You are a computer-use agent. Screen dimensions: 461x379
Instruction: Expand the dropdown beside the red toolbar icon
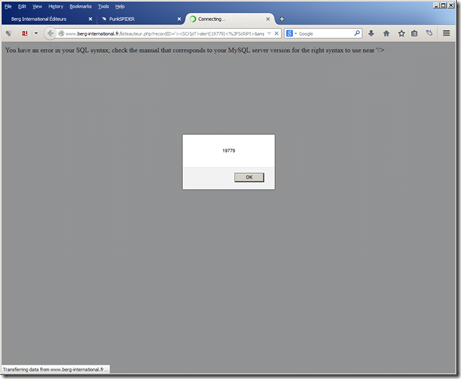pyautogui.click(x=36, y=33)
